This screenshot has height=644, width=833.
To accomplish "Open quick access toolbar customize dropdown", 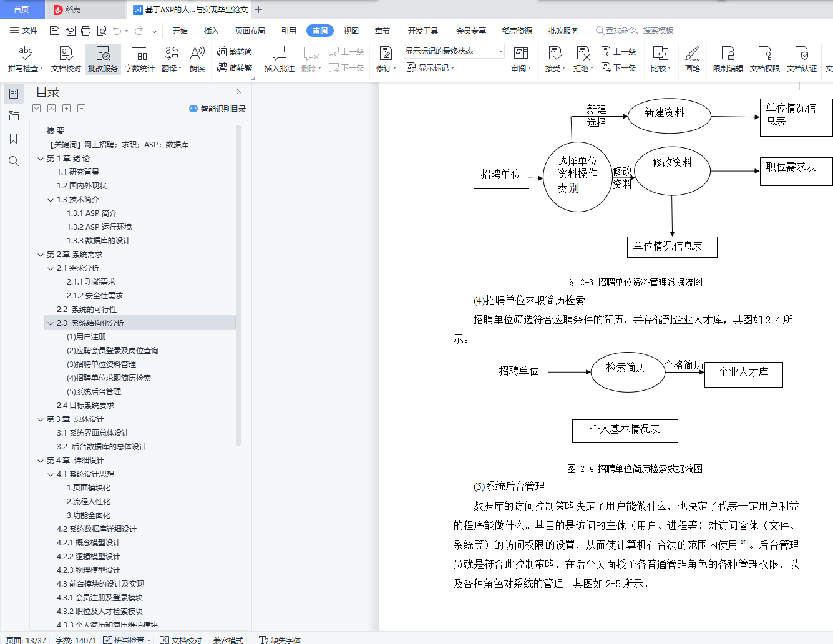I will [154, 31].
